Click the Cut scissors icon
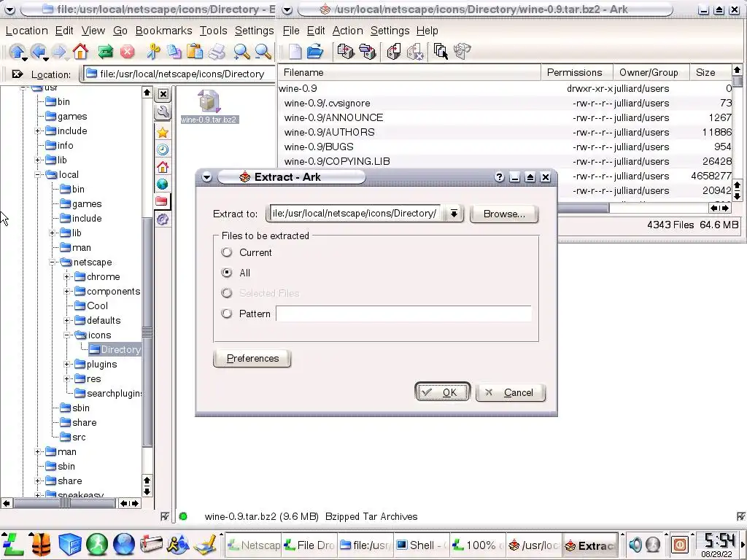Viewport: 747px width, 560px height. pyautogui.click(x=153, y=52)
